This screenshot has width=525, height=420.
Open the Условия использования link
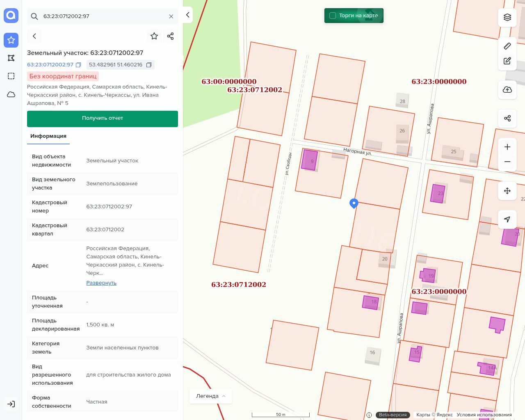click(x=484, y=415)
